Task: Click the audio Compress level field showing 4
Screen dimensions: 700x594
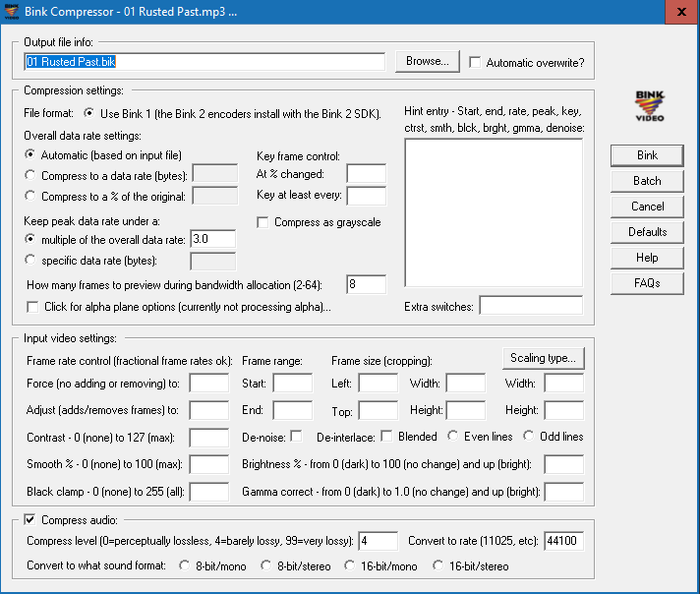Action: [x=378, y=541]
